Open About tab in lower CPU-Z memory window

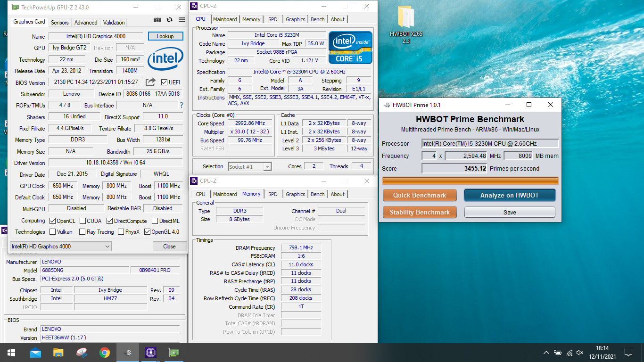338,194
